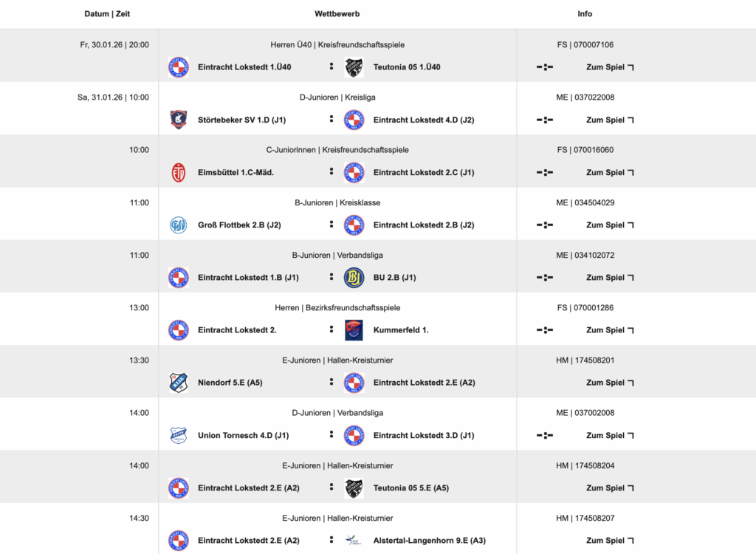The width and height of the screenshot is (756, 554).
Task: Click the Groß Flottbek 2.B club logo
Action: coord(178,225)
